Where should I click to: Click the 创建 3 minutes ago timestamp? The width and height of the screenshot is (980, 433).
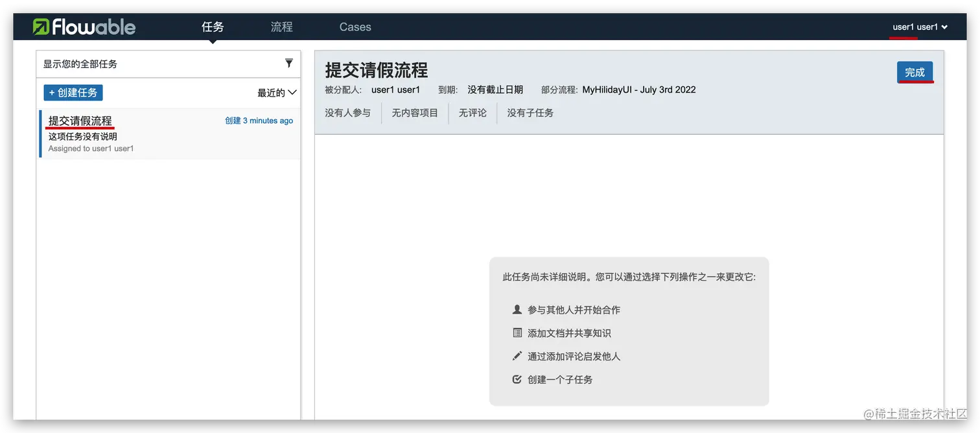coord(259,121)
